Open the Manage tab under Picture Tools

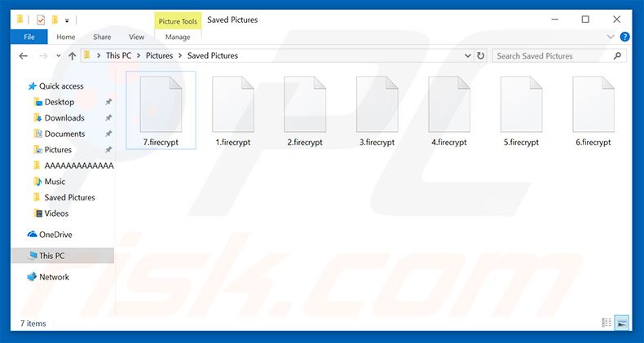(x=178, y=37)
